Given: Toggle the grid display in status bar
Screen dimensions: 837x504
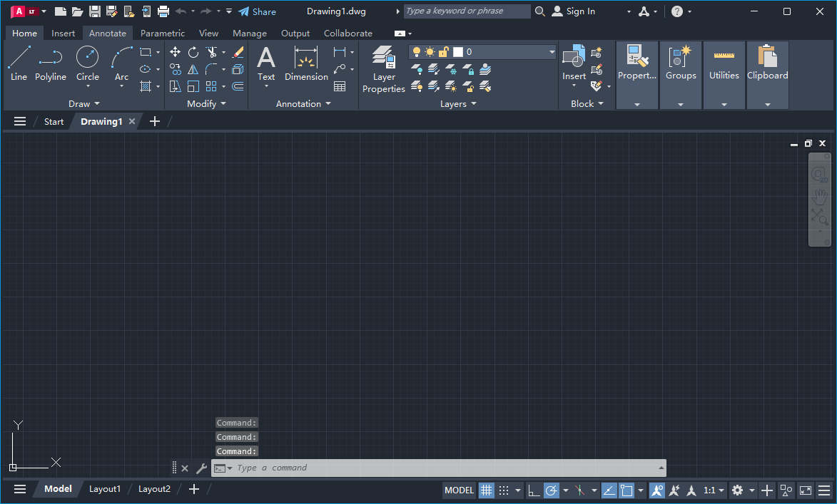Looking at the screenshot, I should [487, 490].
